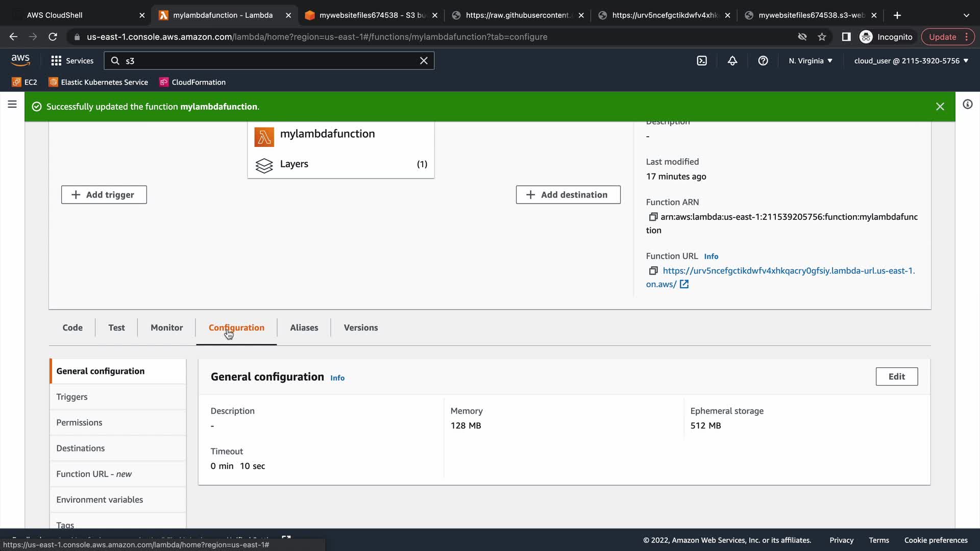Open the right-side info panel icon
Viewport: 980px width, 551px height.
click(x=967, y=105)
